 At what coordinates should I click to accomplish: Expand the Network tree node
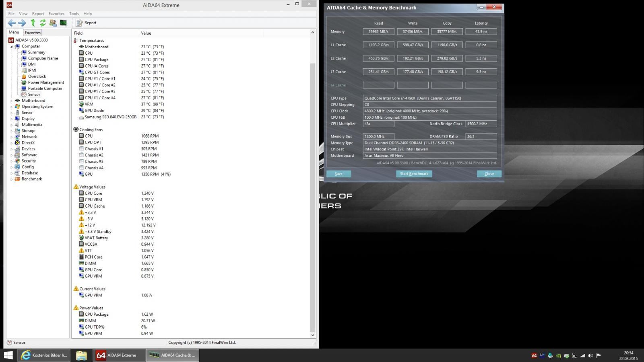pos(11,137)
